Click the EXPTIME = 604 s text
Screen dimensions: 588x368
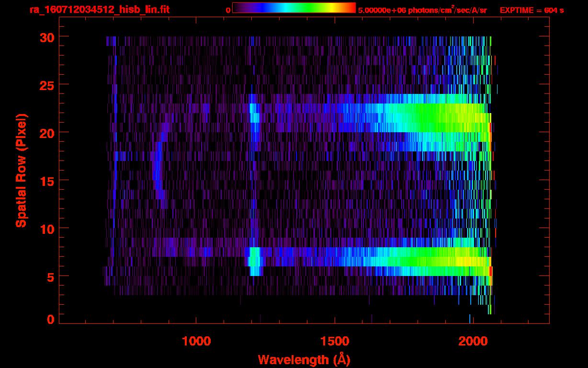[531, 10]
